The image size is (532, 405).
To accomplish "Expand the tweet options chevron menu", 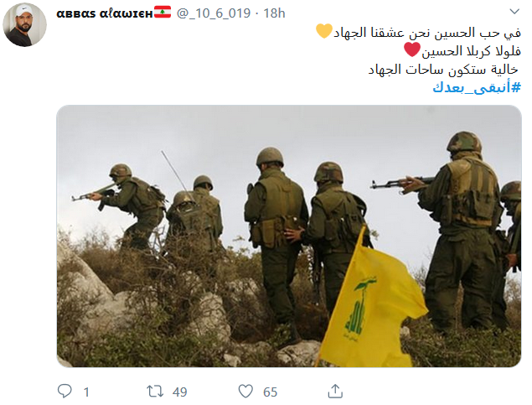I will pyautogui.click(x=514, y=12).
